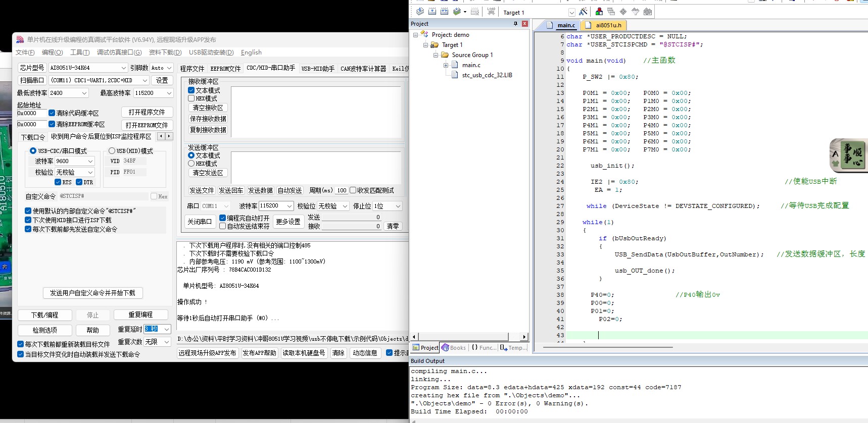Click the main.c file icon in project tree

click(x=455, y=65)
